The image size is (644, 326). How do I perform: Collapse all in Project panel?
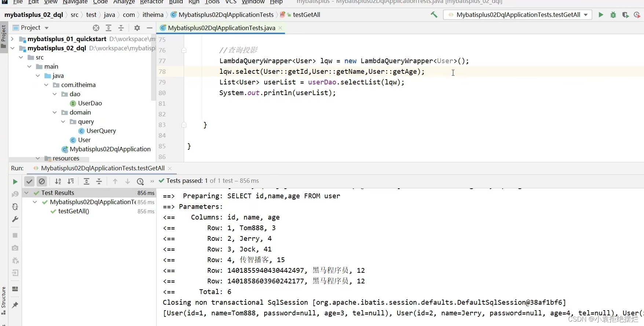[121, 28]
